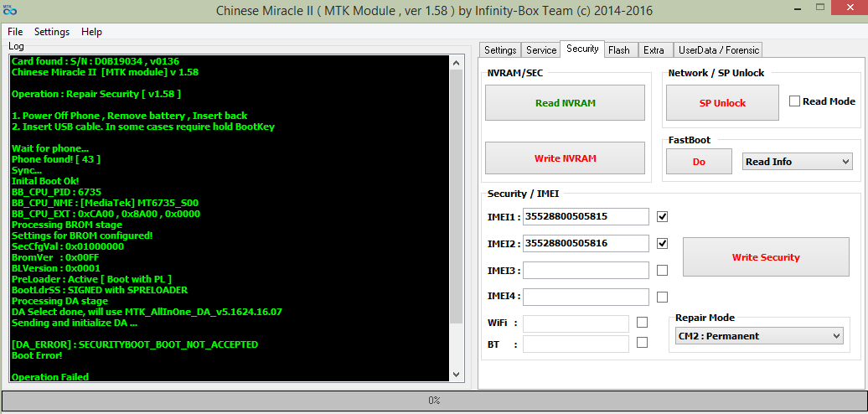Image resolution: width=868 pixels, height=414 pixels.
Task: Uncheck the IMEI2 checkbox
Action: pos(662,243)
